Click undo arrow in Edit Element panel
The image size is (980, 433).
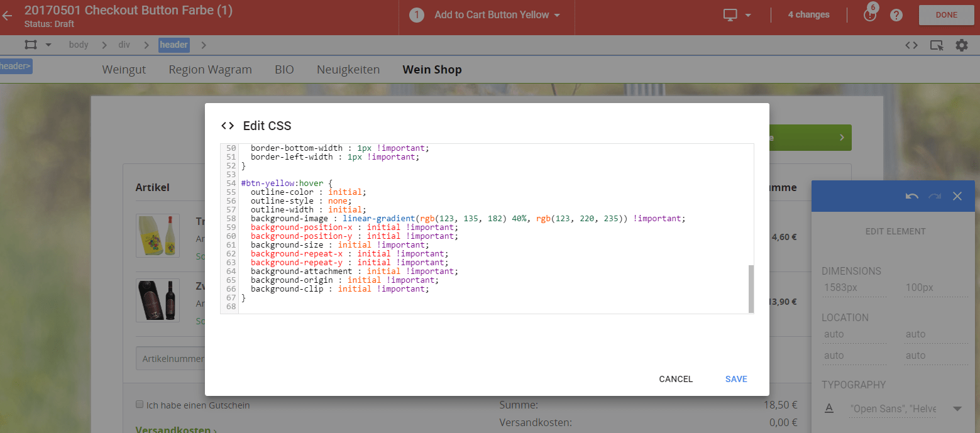click(x=911, y=196)
